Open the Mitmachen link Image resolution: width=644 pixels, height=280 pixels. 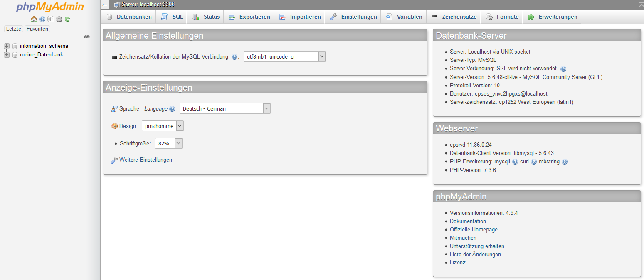[x=463, y=238]
